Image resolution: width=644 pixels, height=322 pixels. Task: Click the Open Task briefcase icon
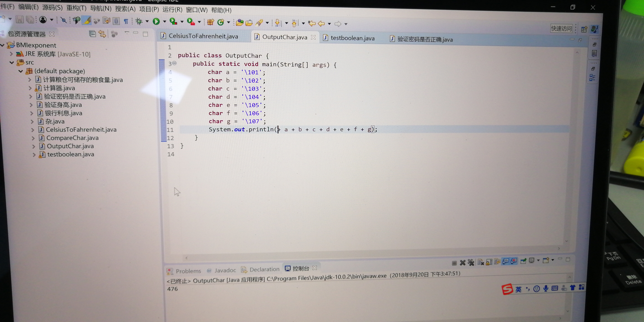[x=249, y=23]
